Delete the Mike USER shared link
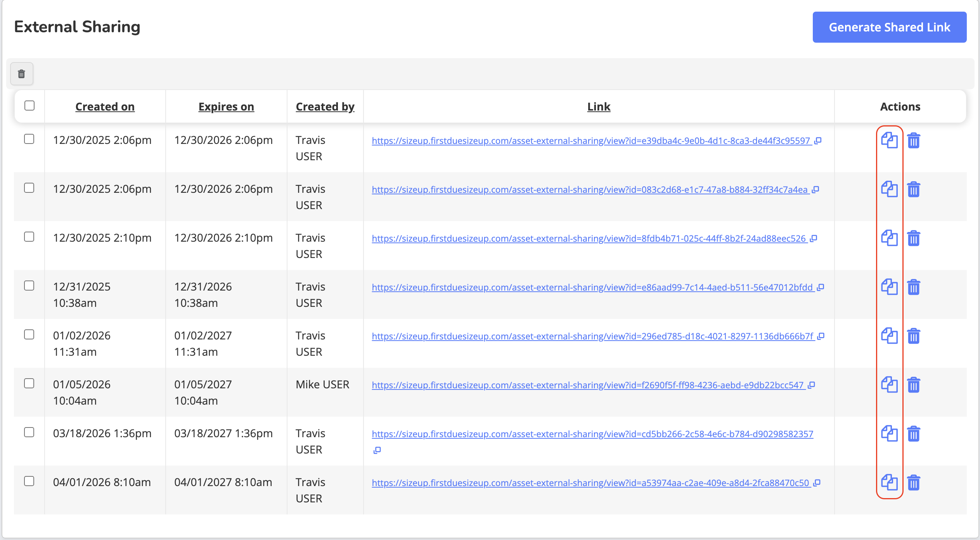Image resolution: width=980 pixels, height=540 pixels. 914,385
